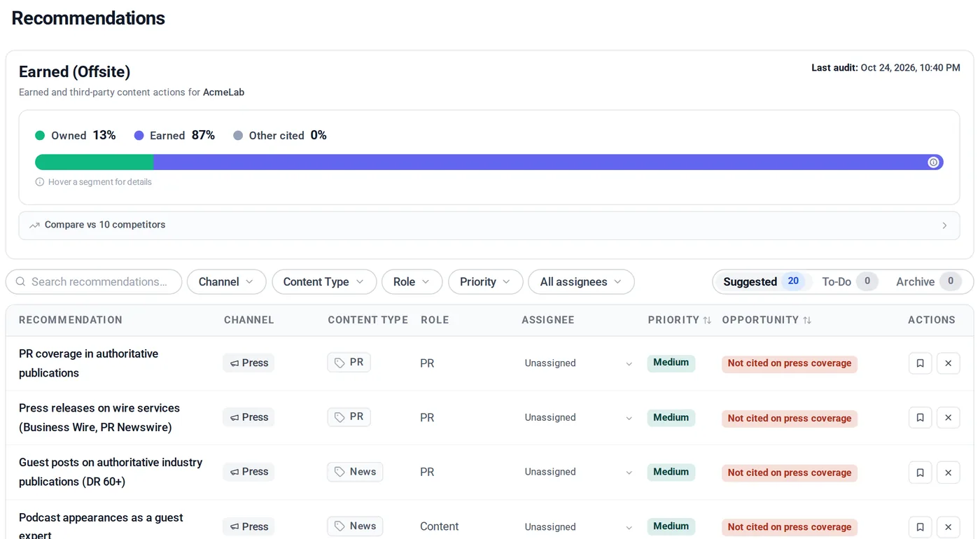Open the Content Type filter dropdown

pyautogui.click(x=324, y=282)
